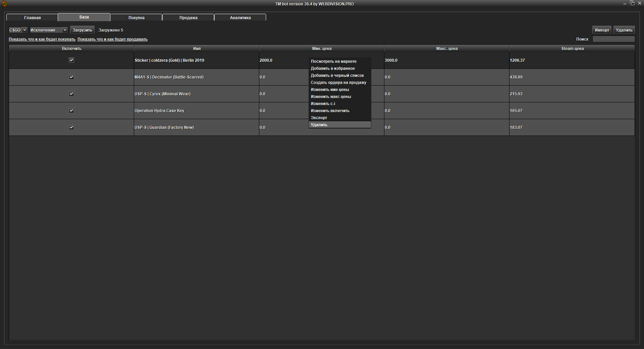Screen dimensions: 644x349
Task: Click into the Поиск search field
Action: point(613,39)
